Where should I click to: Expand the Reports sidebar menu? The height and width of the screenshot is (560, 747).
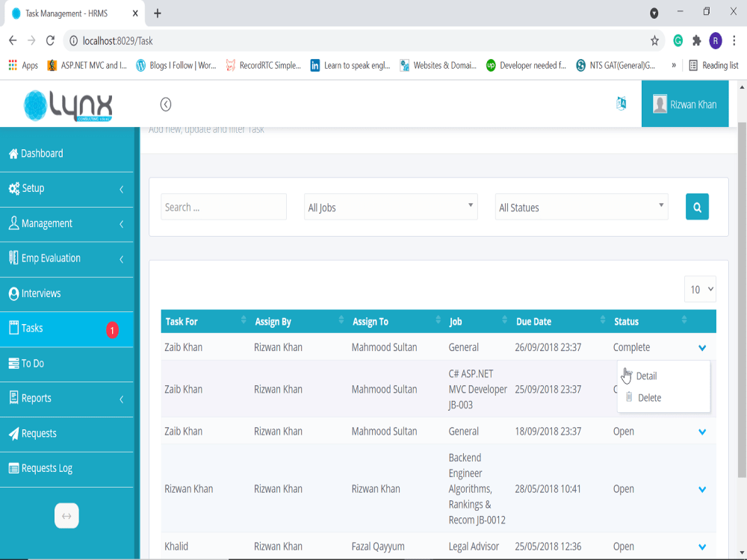click(x=66, y=399)
